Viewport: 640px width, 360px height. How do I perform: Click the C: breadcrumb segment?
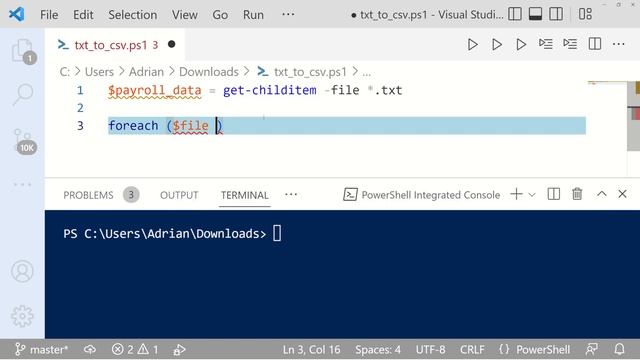coord(64,72)
